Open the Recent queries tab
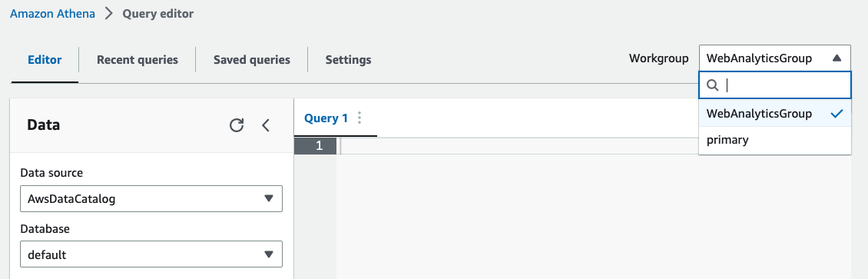The height and width of the screenshot is (279, 868). [137, 60]
